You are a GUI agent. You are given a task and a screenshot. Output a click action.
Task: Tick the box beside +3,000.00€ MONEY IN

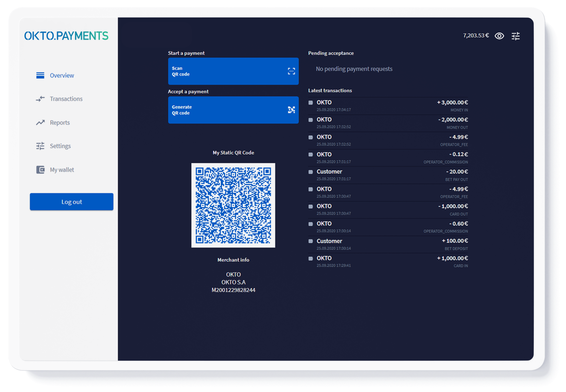point(310,103)
